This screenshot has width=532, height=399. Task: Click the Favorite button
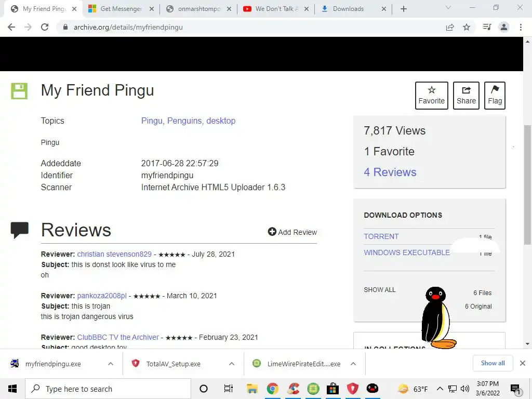[432, 96]
